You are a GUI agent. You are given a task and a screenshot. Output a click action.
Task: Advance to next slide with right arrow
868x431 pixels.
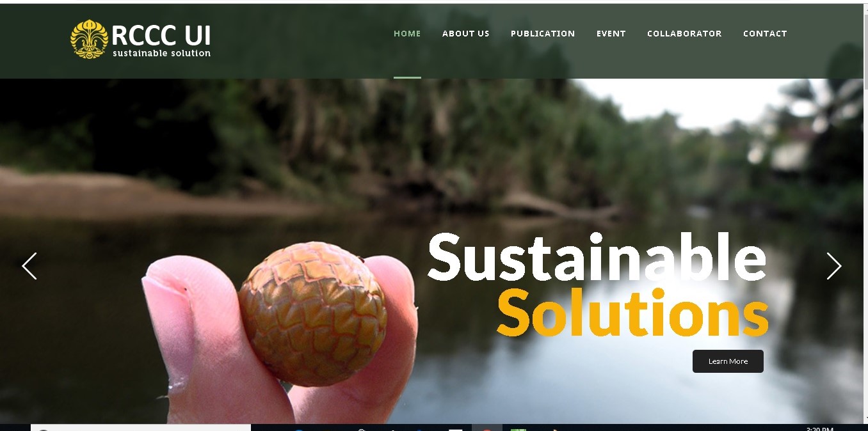pos(833,266)
